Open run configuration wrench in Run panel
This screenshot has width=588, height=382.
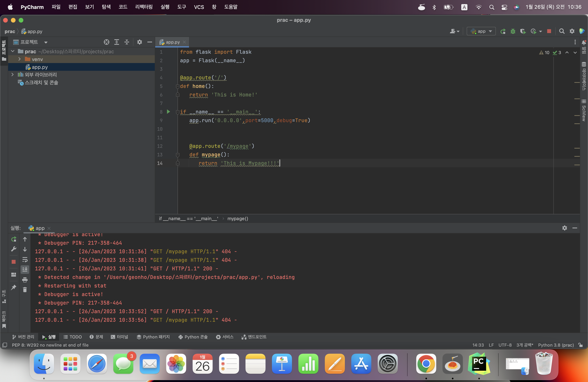point(14,249)
